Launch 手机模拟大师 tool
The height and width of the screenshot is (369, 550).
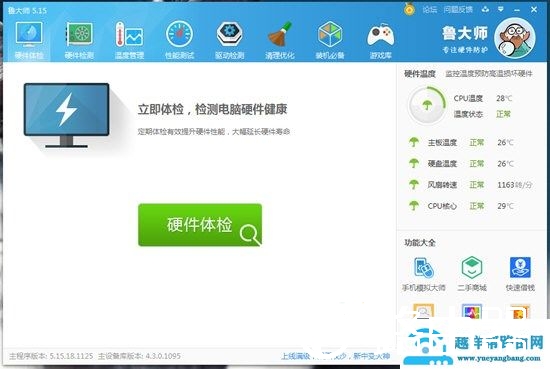tap(424, 274)
